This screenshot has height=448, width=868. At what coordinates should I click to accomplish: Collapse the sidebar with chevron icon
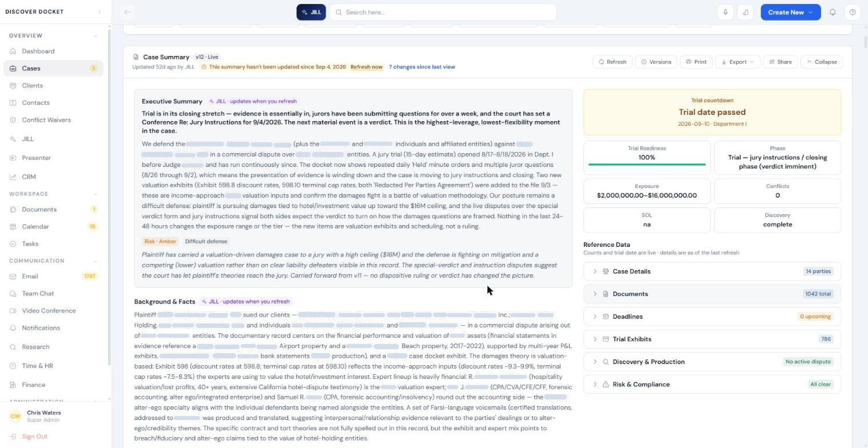click(99, 12)
